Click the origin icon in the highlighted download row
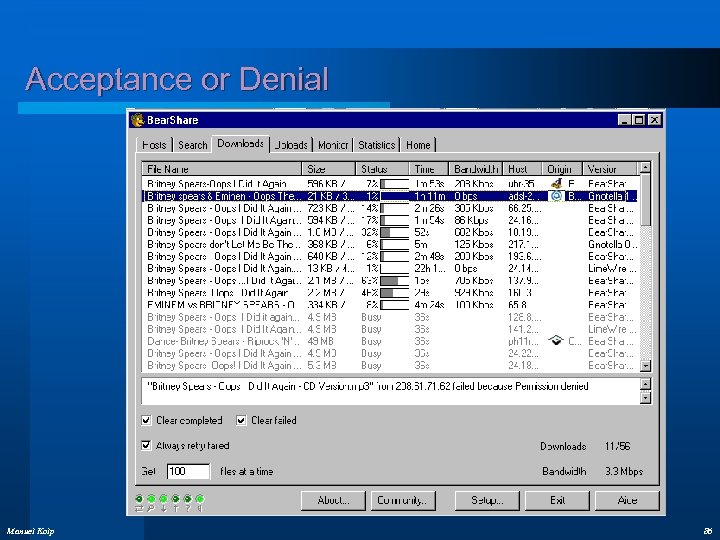The height and width of the screenshot is (540, 720). pyautogui.click(x=555, y=196)
